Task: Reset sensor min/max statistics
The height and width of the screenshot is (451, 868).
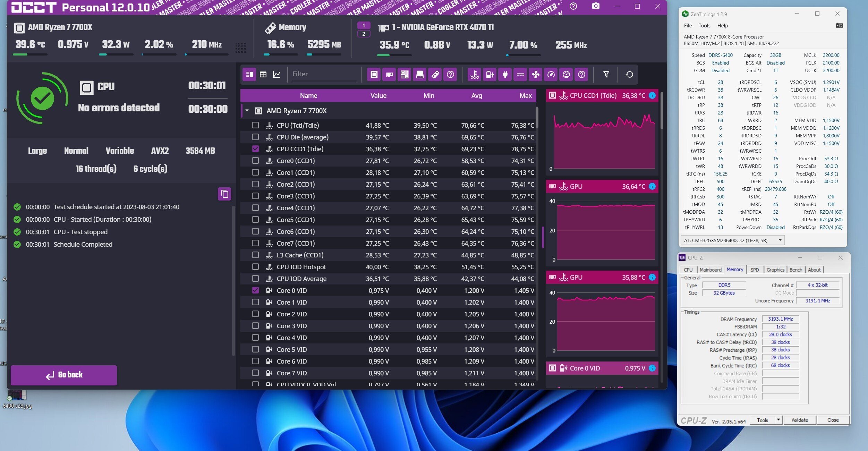Action: pyautogui.click(x=629, y=74)
